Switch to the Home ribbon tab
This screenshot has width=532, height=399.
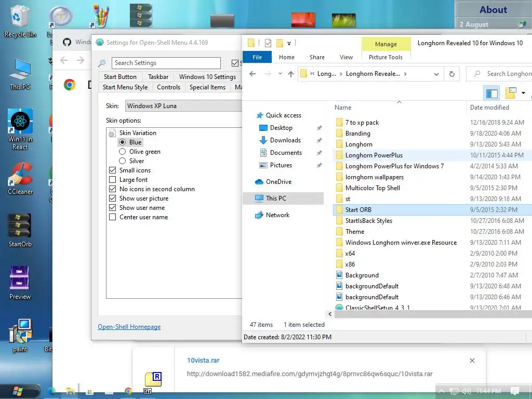click(x=287, y=57)
